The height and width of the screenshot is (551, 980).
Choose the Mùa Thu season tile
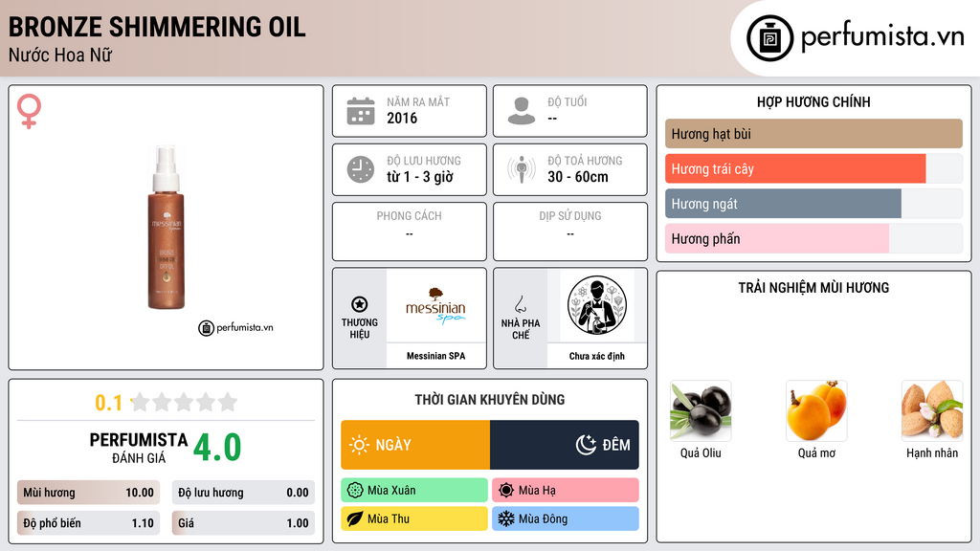tap(414, 518)
